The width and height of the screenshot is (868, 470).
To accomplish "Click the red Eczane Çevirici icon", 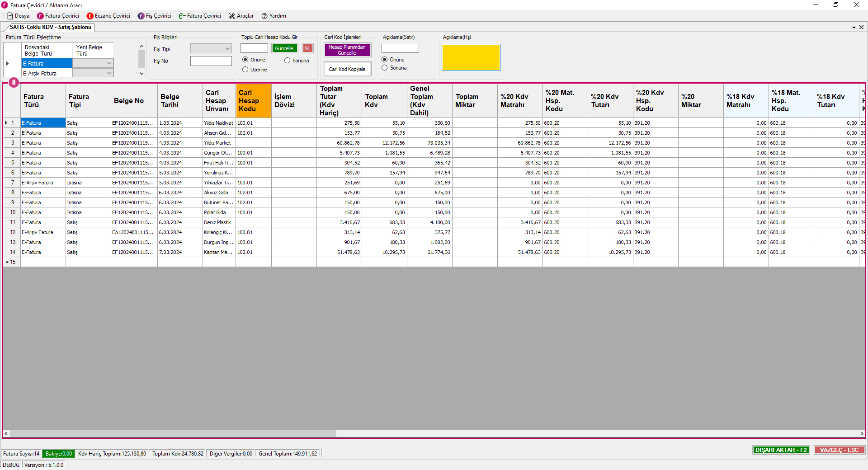I will [x=90, y=16].
